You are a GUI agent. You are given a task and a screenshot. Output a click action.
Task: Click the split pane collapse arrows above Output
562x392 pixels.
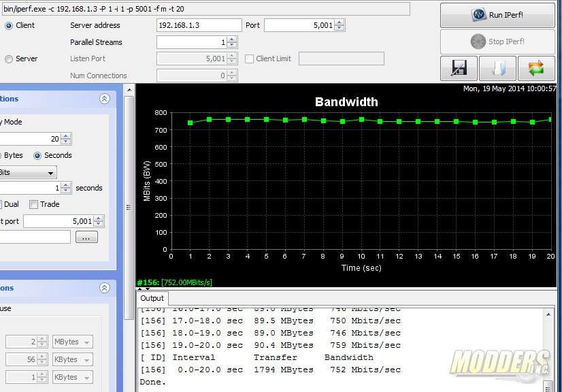144,289
